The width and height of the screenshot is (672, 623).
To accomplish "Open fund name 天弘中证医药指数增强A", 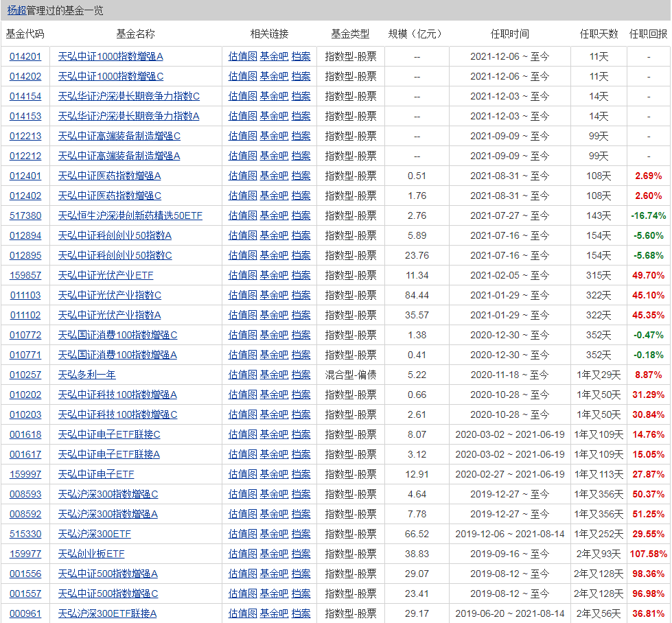I will 109,176.
